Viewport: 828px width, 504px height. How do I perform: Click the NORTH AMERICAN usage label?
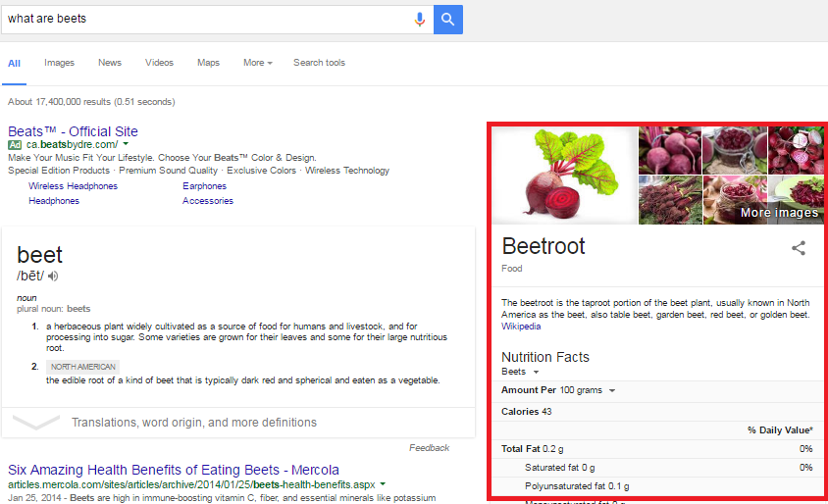83,367
